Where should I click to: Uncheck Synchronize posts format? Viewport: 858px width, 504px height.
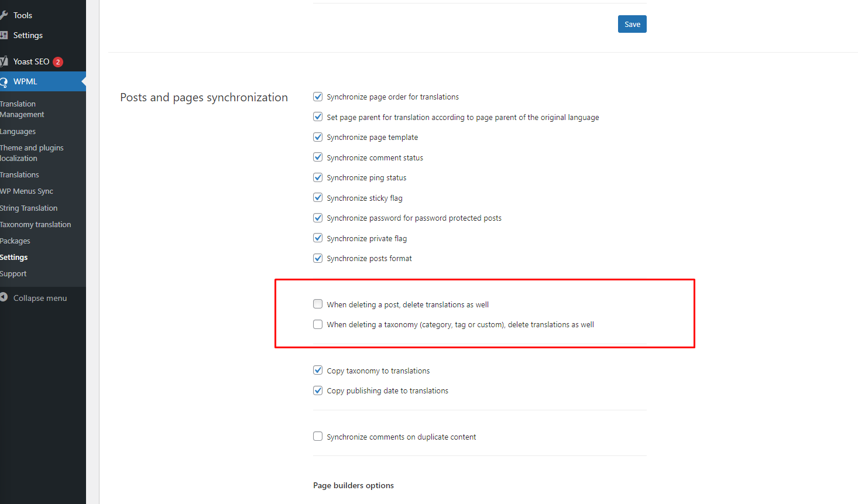pyautogui.click(x=318, y=258)
